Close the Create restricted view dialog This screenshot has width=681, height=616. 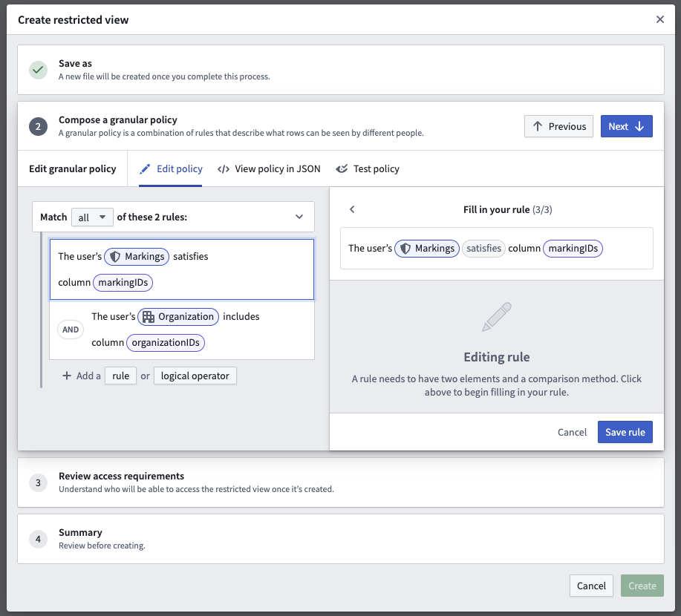(x=659, y=19)
